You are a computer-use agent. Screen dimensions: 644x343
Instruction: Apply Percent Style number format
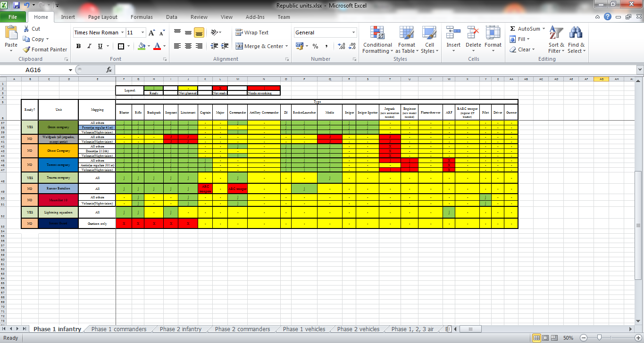(x=315, y=46)
